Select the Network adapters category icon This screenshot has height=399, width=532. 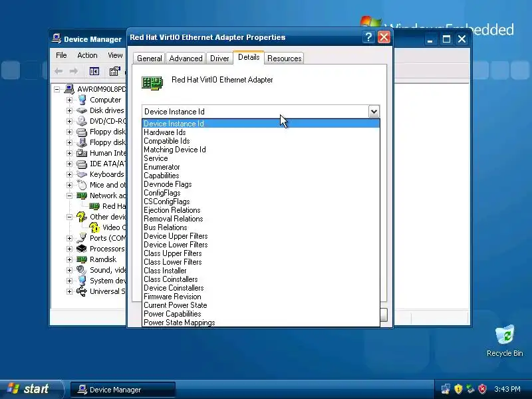point(82,196)
